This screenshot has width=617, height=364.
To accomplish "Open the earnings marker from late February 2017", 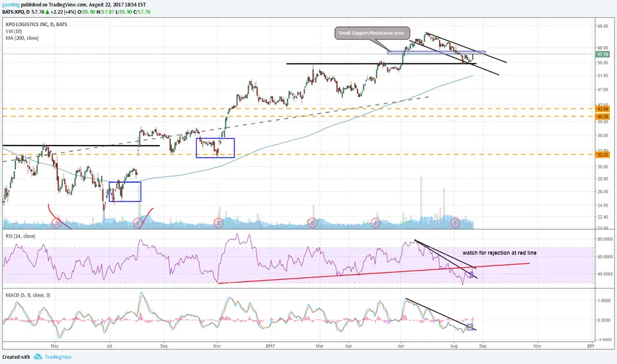I will [x=312, y=223].
